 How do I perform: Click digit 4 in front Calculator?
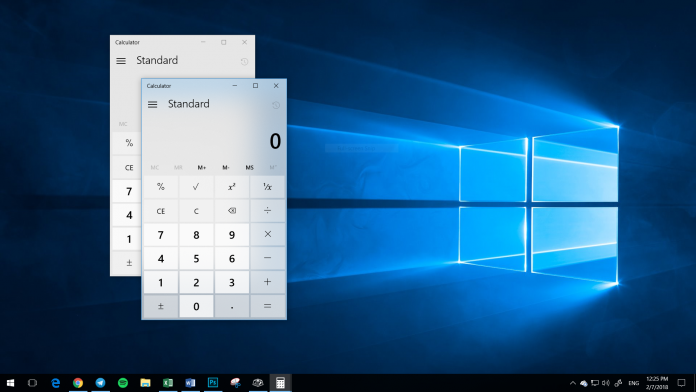[161, 258]
